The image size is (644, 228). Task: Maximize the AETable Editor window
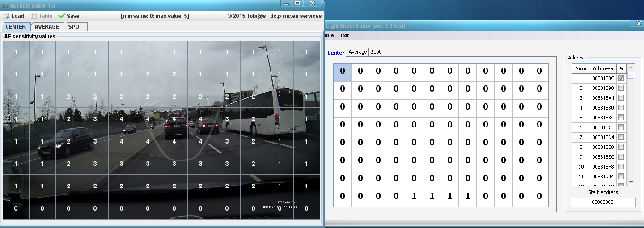point(297,3)
